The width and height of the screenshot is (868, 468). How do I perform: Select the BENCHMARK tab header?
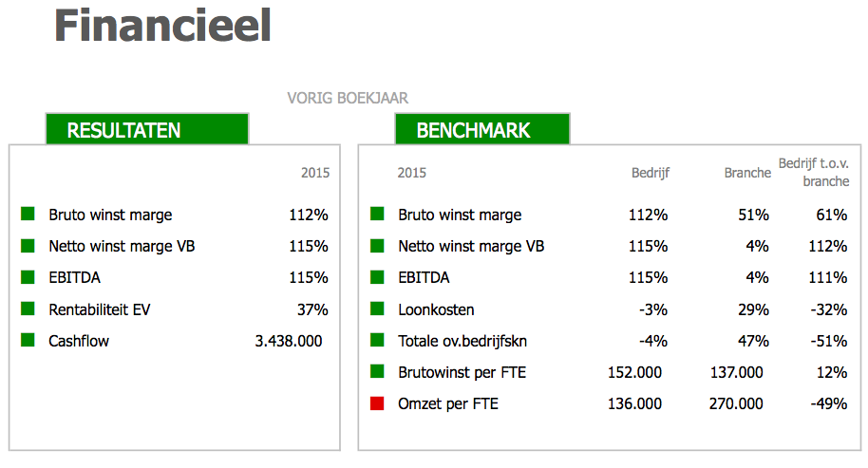[482, 129]
